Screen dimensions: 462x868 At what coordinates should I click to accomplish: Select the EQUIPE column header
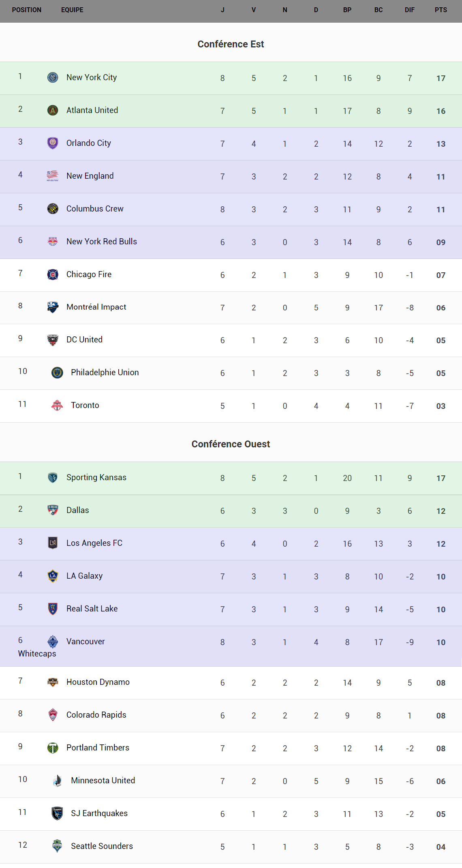click(x=72, y=10)
